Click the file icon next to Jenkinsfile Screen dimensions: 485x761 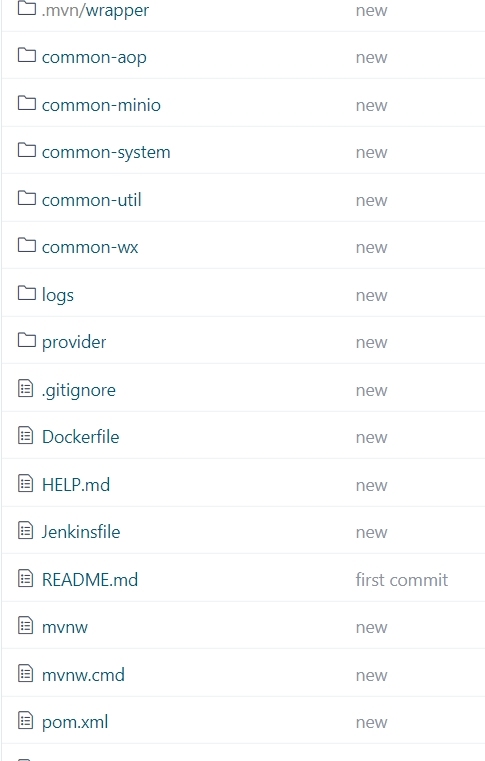(x=26, y=530)
